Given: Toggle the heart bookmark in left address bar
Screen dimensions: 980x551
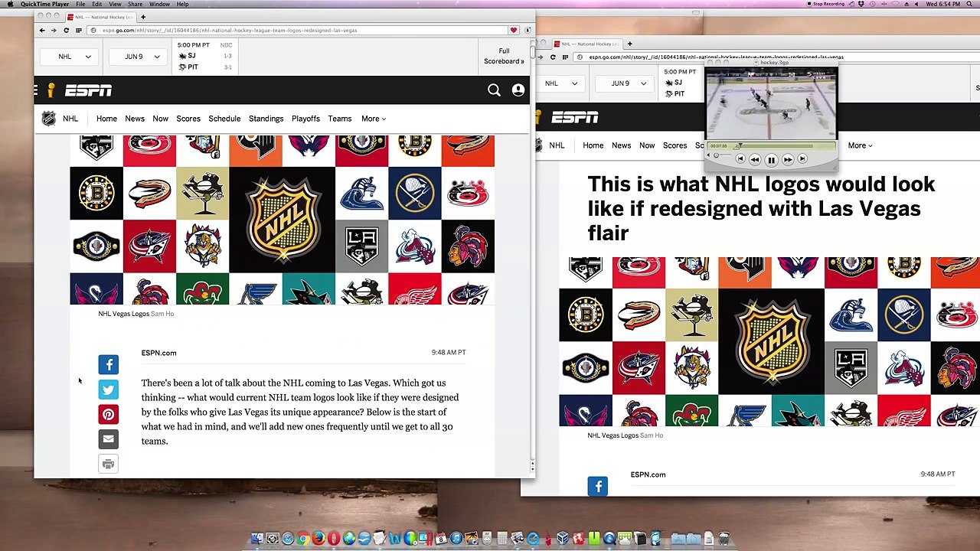Looking at the screenshot, I should coord(514,31).
